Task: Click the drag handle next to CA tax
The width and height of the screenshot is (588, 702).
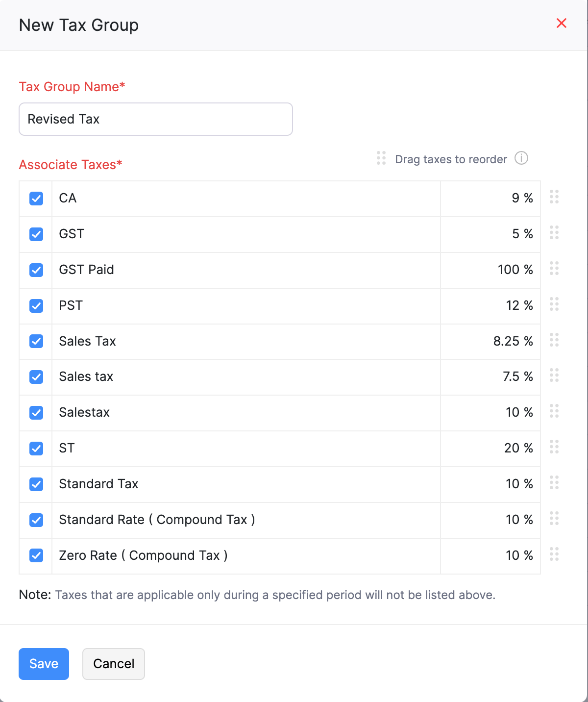Action: [x=554, y=198]
